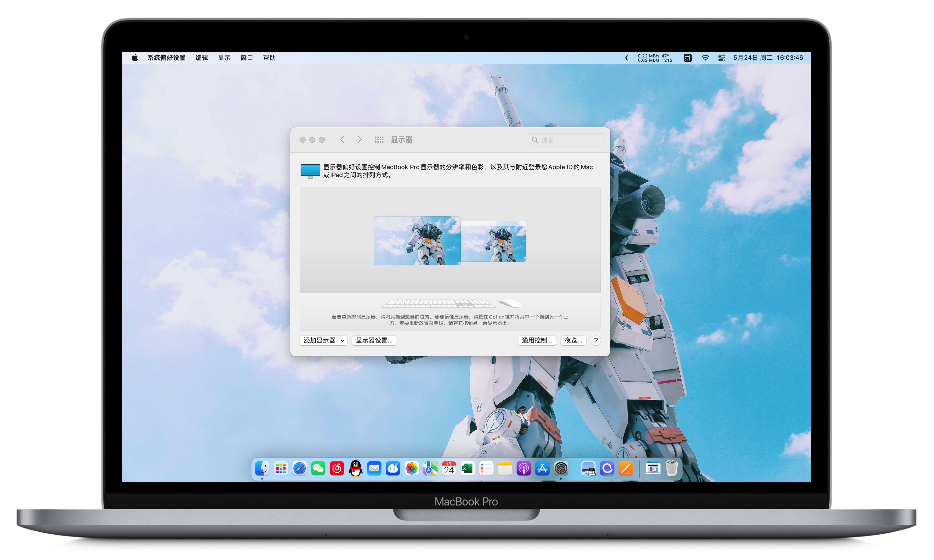Open QQ from the Dock
The height and width of the screenshot is (560, 934).
click(x=355, y=469)
